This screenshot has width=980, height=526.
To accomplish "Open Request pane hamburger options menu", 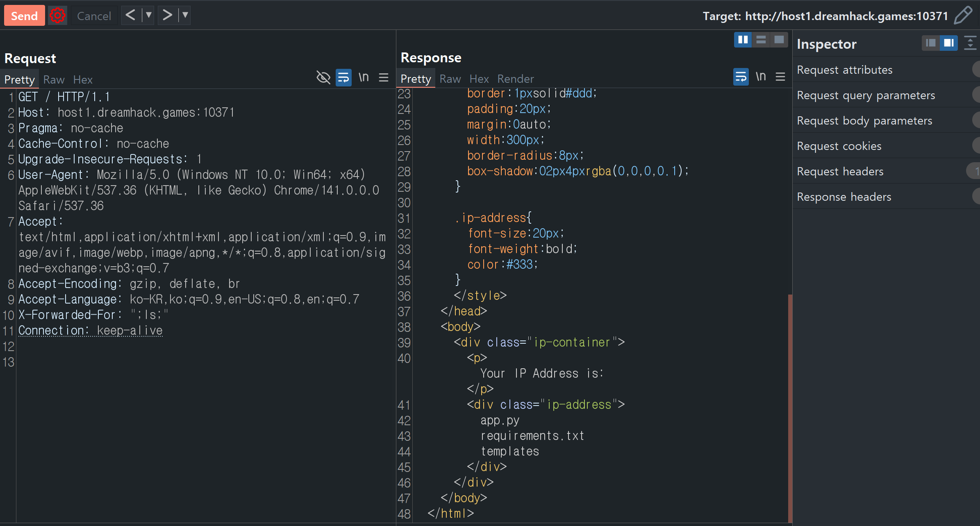I will click(x=384, y=77).
